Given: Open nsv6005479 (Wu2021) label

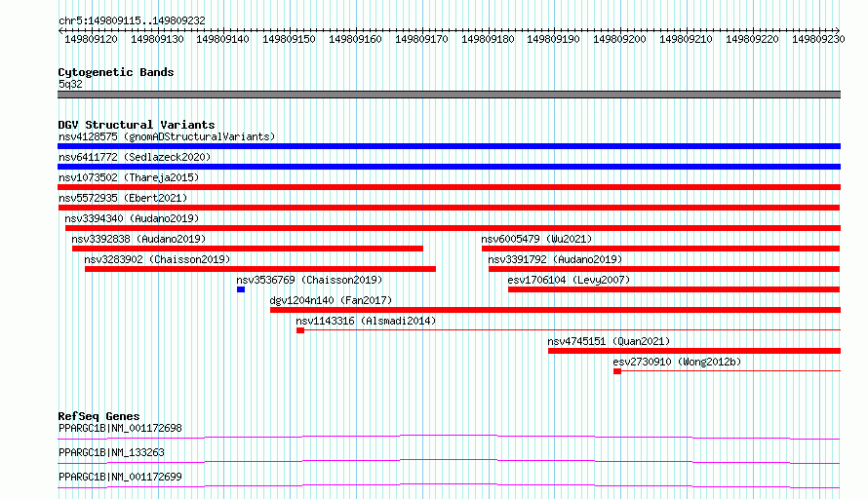Looking at the screenshot, I should click(536, 239).
